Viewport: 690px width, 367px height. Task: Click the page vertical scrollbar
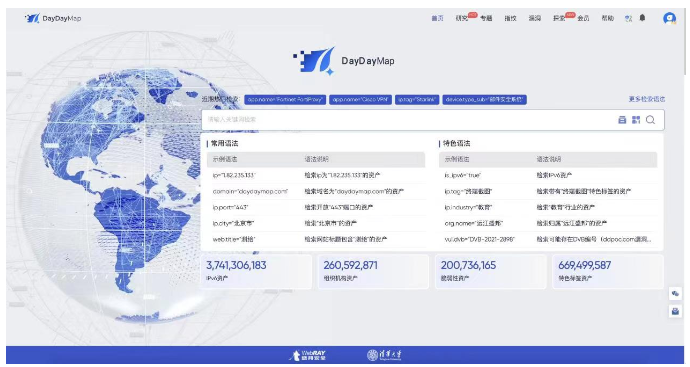tap(685, 42)
